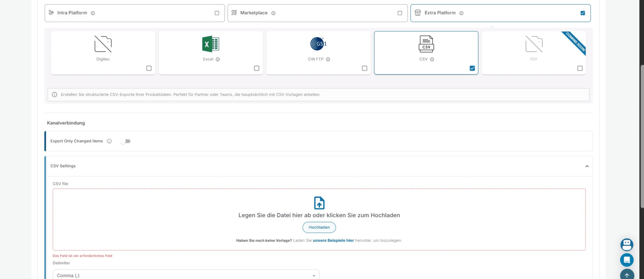Open the 'unsere Beispiele hier' link
Viewport: 644px width, 279px height.
coord(333,241)
